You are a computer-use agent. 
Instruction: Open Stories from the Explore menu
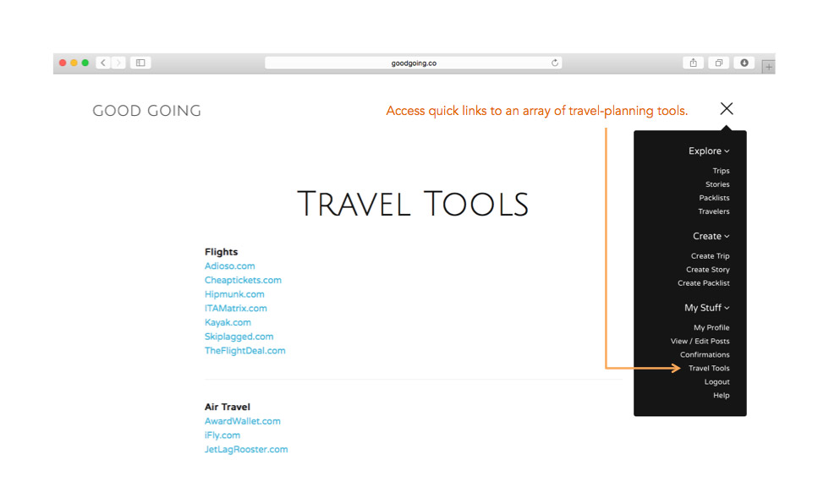coord(717,184)
